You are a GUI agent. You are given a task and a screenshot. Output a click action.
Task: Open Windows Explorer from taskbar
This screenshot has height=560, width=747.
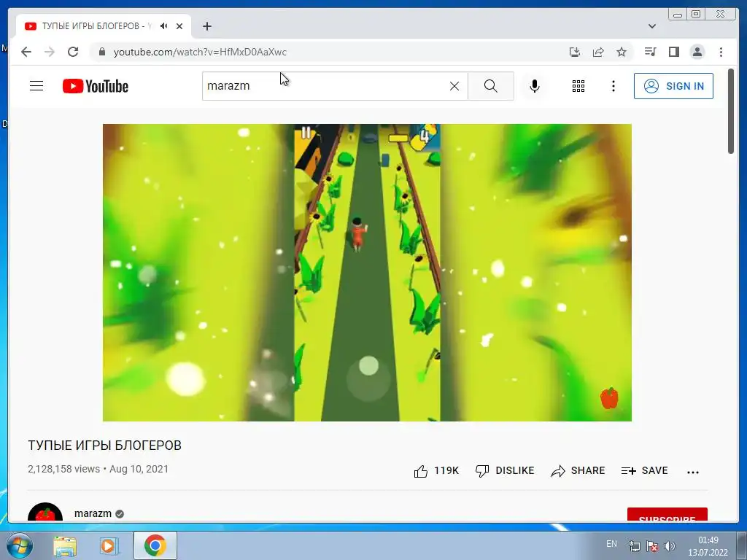[x=65, y=545]
